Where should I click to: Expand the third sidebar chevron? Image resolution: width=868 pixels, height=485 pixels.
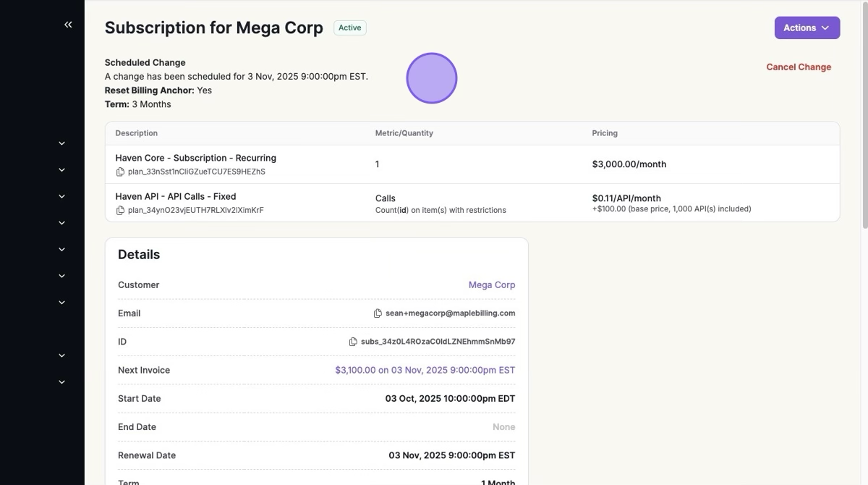click(x=61, y=196)
